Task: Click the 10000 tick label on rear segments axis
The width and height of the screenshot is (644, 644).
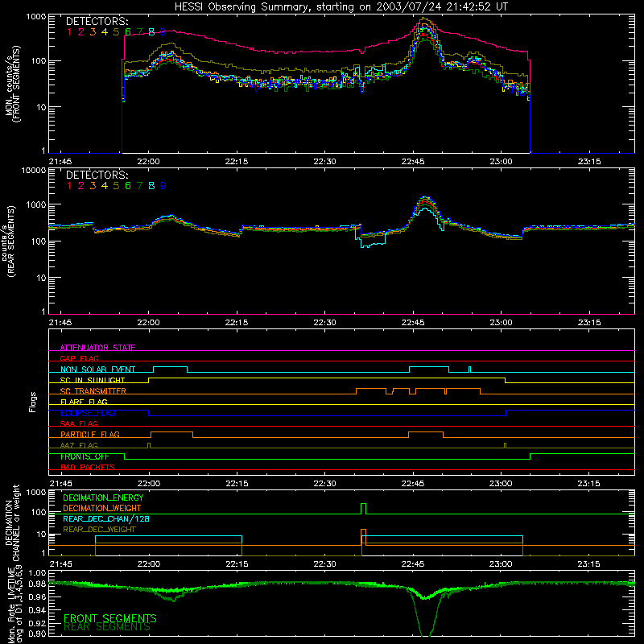Action: click(33, 171)
